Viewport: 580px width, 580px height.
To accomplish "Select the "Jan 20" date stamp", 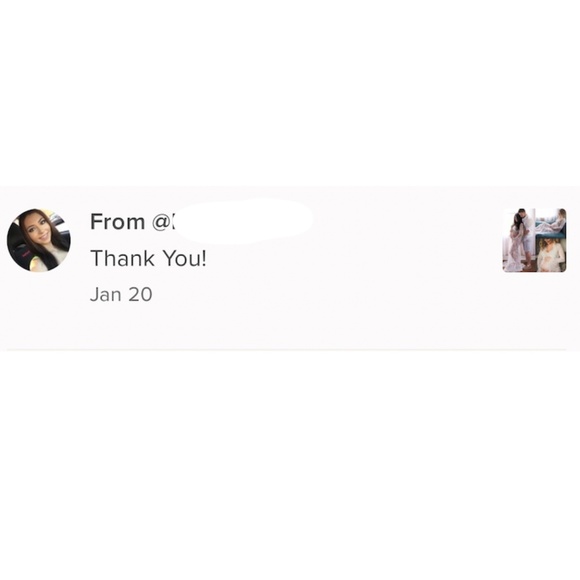I will point(121,294).
